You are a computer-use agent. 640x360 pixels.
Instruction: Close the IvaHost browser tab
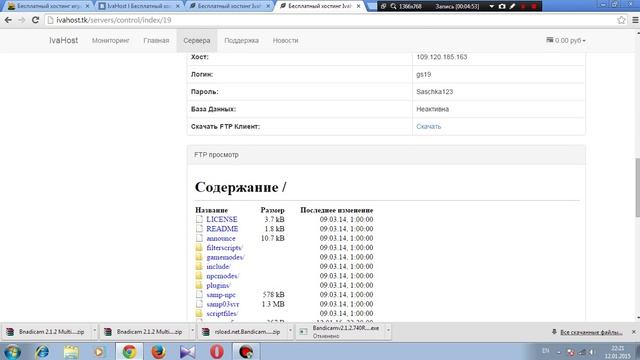[178, 6]
